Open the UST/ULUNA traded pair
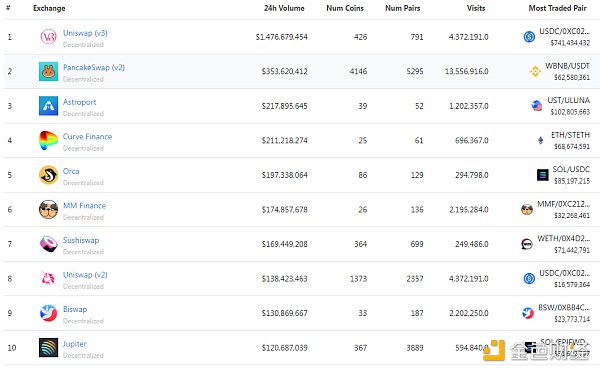The width and height of the screenshot is (600, 372). click(x=568, y=100)
